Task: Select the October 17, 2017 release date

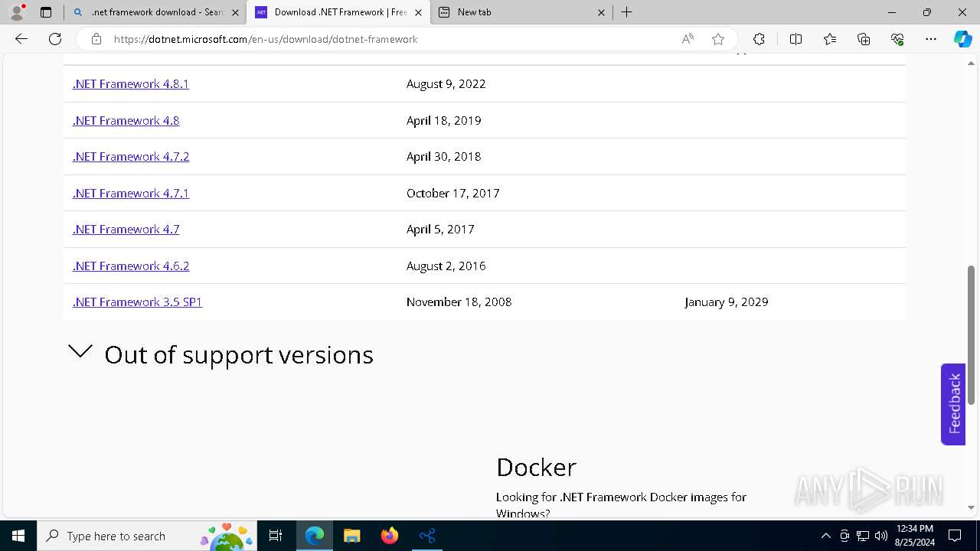Action: point(453,193)
